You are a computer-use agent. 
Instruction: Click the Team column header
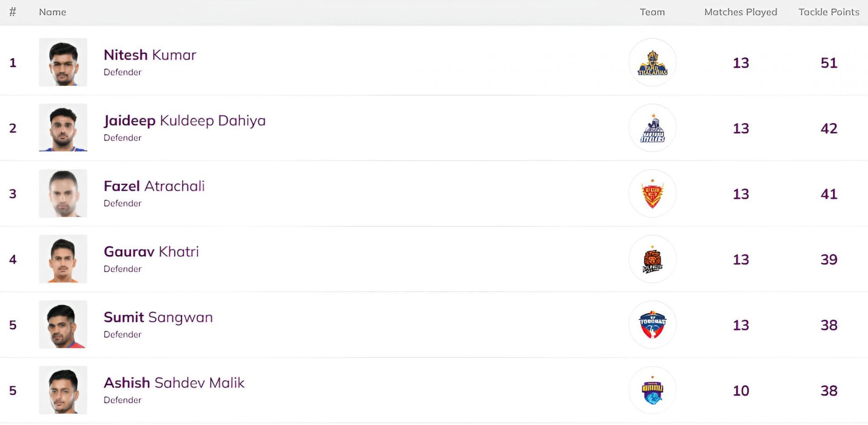pyautogui.click(x=652, y=12)
